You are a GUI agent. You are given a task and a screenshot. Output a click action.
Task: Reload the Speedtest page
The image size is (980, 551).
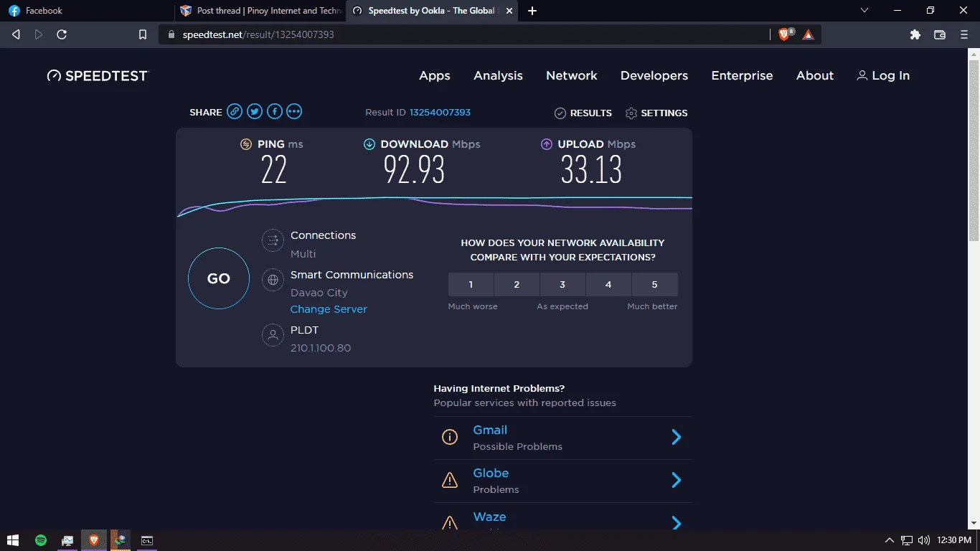62,34
